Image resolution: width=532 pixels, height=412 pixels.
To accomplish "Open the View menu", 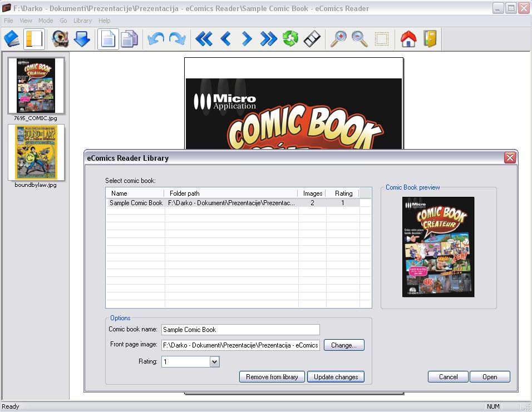I will tap(26, 21).
